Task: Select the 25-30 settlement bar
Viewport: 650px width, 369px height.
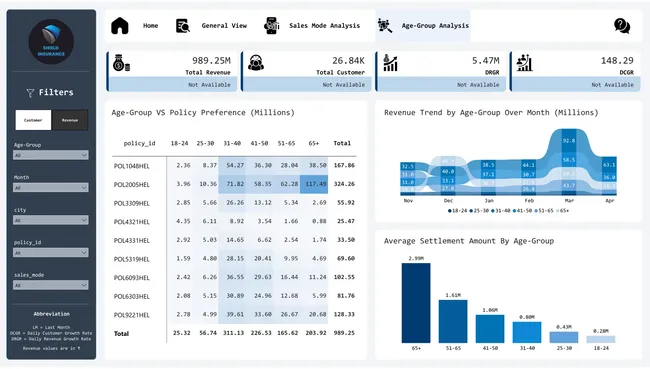Action: point(564,337)
